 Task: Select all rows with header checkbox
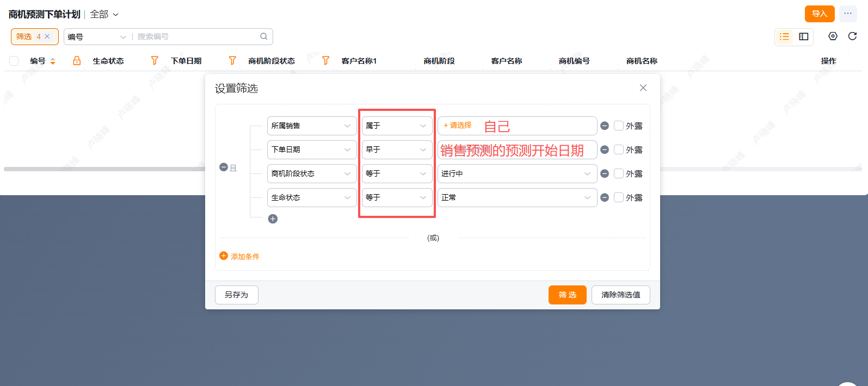(x=14, y=61)
